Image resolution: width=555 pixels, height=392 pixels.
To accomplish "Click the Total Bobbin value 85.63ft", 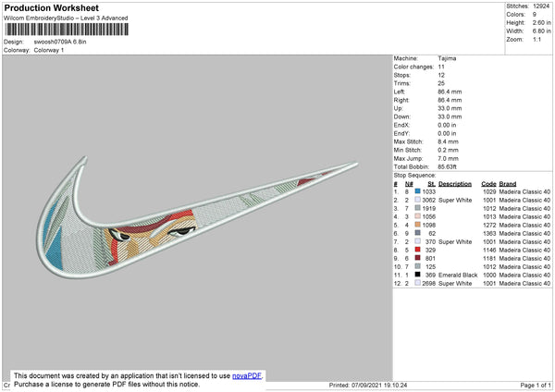I will [448, 166].
